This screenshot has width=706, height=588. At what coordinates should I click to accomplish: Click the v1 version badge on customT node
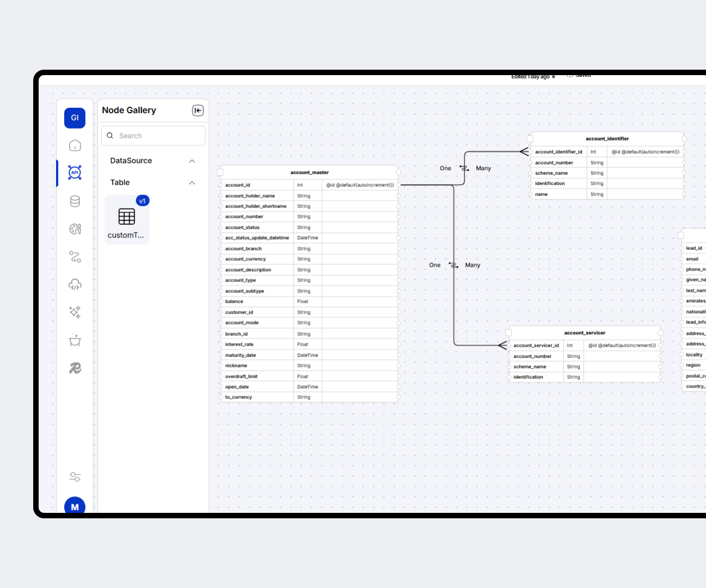[x=142, y=200]
